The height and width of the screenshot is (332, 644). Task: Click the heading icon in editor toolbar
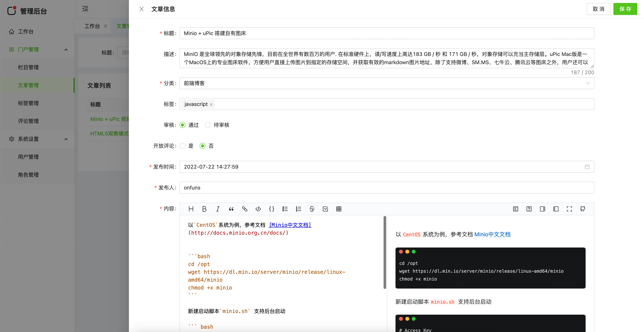[x=191, y=209]
